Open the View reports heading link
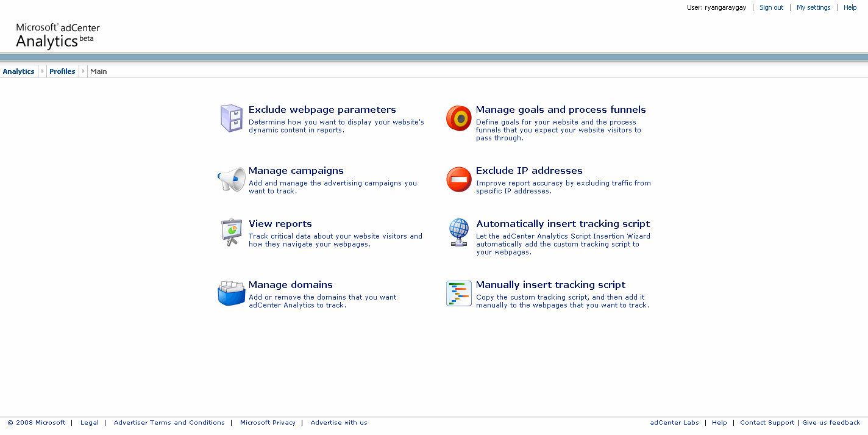868x435 pixels. coord(280,224)
